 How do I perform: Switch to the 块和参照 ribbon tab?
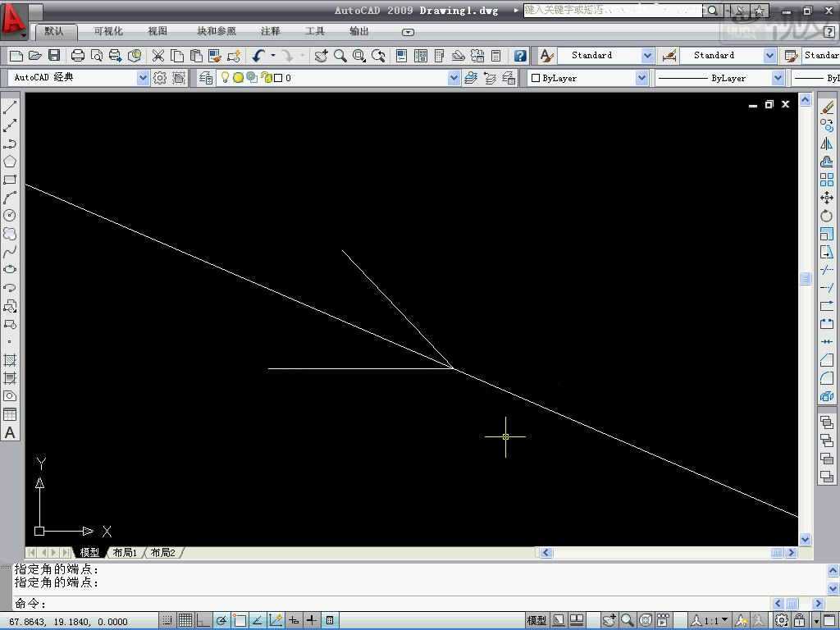click(217, 32)
